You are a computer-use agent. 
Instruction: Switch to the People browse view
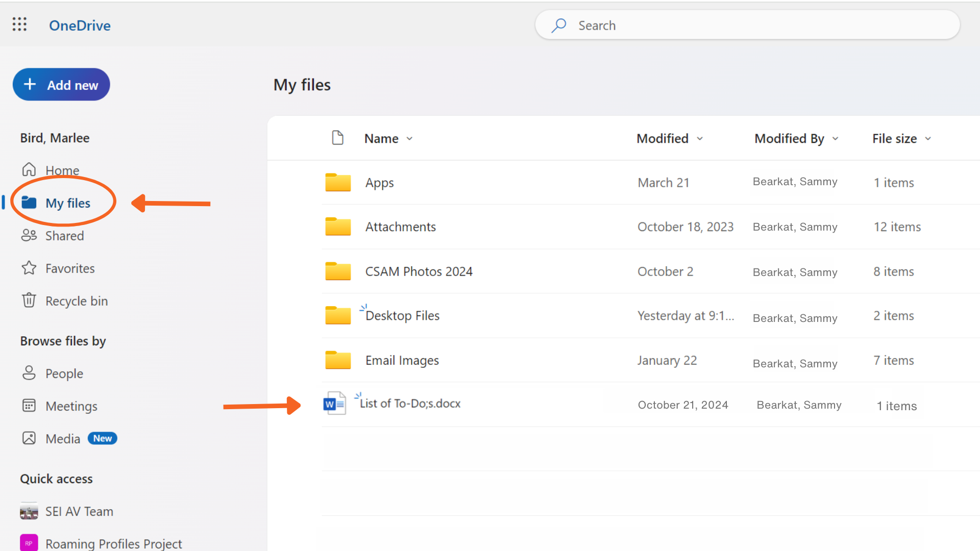(x=29, y=373)
